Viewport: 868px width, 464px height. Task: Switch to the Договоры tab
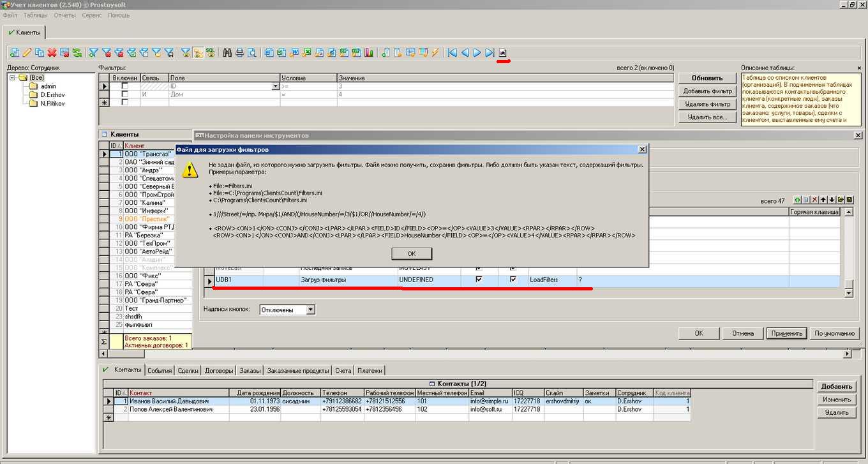(x=219, y=370)
